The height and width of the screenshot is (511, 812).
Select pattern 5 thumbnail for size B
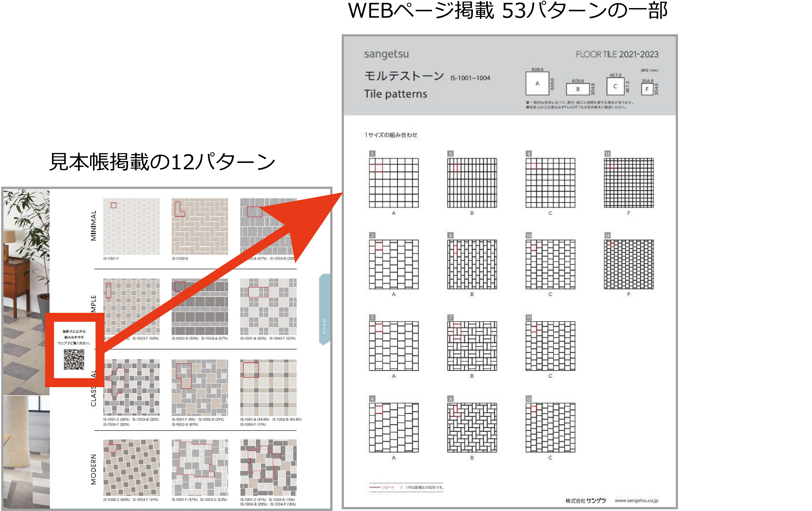(x=472, y=183)
